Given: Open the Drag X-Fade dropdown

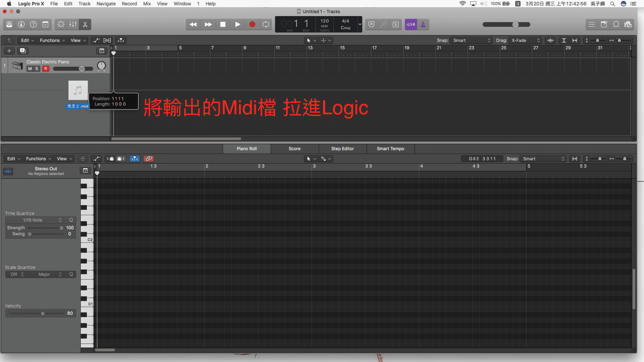Looking at the screenshot, I should (525, 40).
